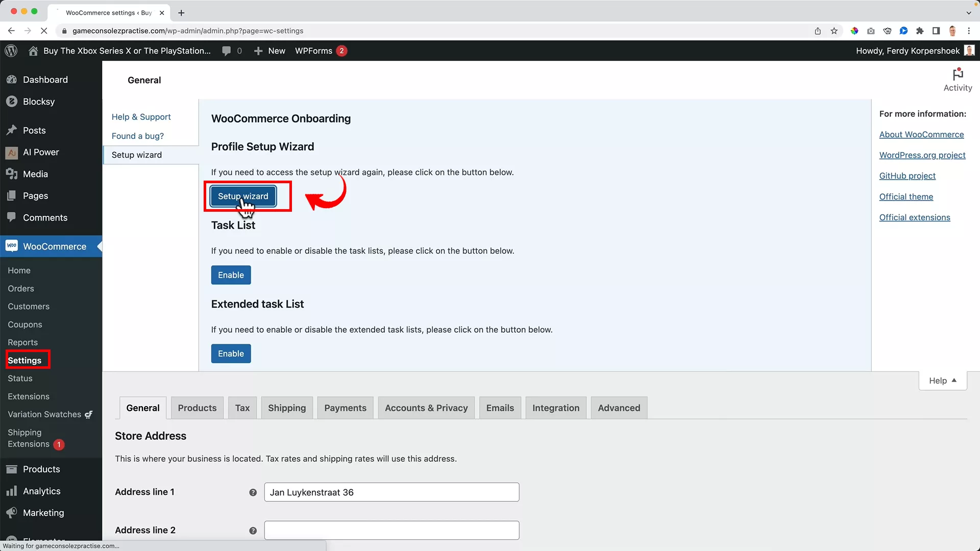980x551 pixels.
Task: Collapse the WooCommerce sidebar submenu
Action: [100, 246]
